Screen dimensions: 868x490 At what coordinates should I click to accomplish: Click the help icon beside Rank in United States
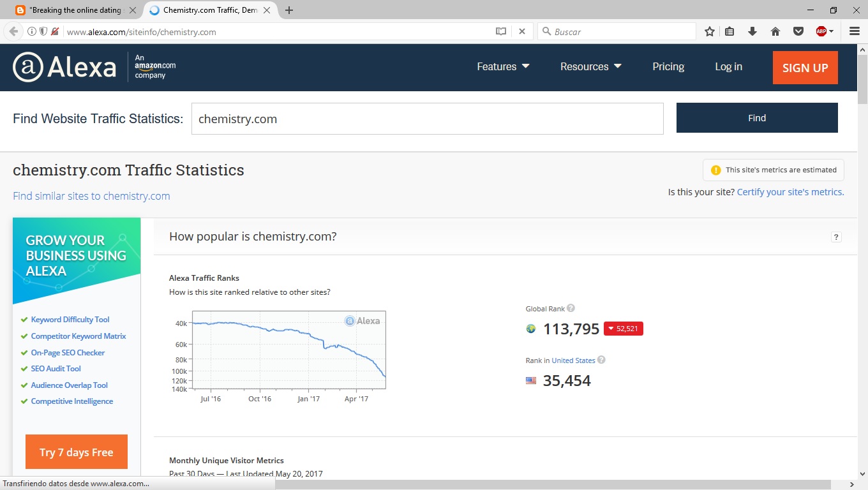(x=601, y=360)
